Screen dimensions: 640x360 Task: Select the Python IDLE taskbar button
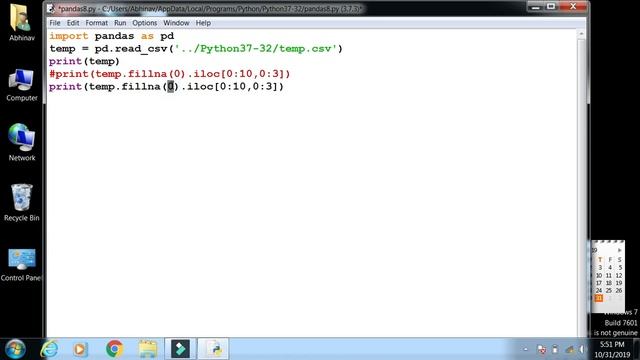pyautogui.click(x=213, y=349)
